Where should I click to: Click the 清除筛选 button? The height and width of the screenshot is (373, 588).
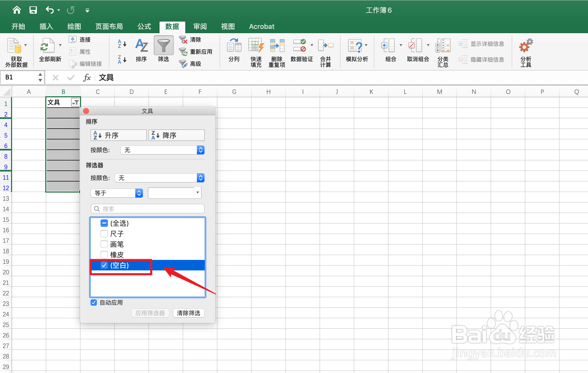coord(188,313)
